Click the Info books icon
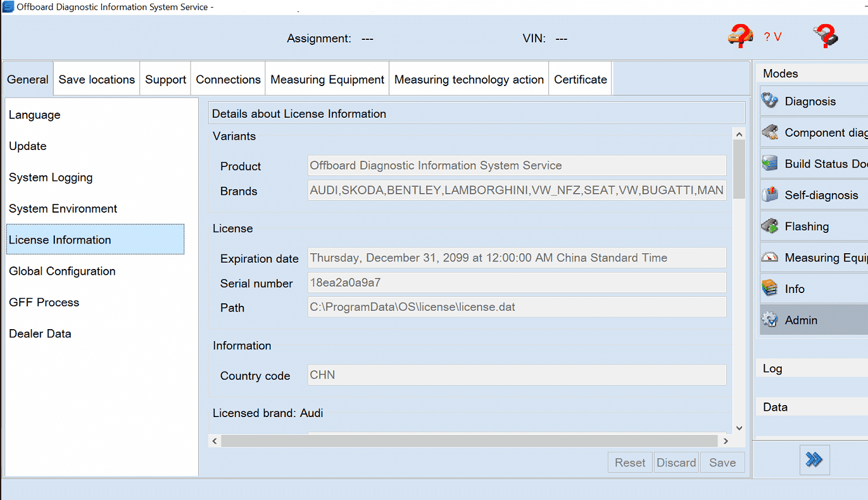 point(770,289)
